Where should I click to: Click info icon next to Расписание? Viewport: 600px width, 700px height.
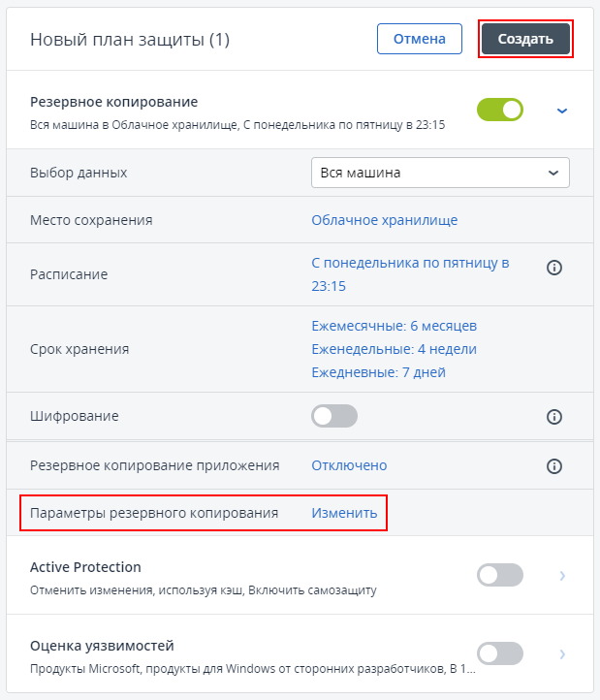pos(554,268)
